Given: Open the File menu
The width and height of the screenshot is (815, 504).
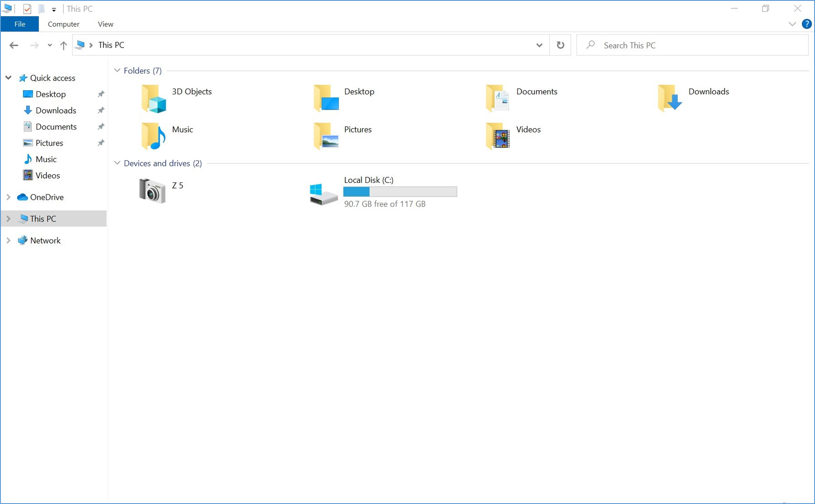Looking at the screenshot, I should pyautogui.click(x=20, y=24).
